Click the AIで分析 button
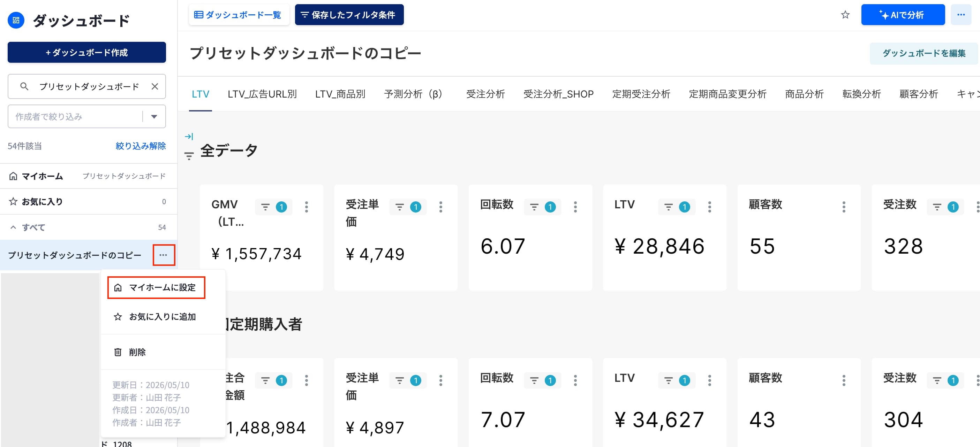980x447 pixels. (902, 15)
